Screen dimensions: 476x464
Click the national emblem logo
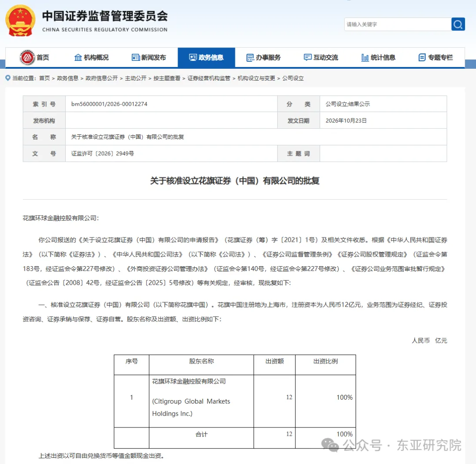(20, 21)
